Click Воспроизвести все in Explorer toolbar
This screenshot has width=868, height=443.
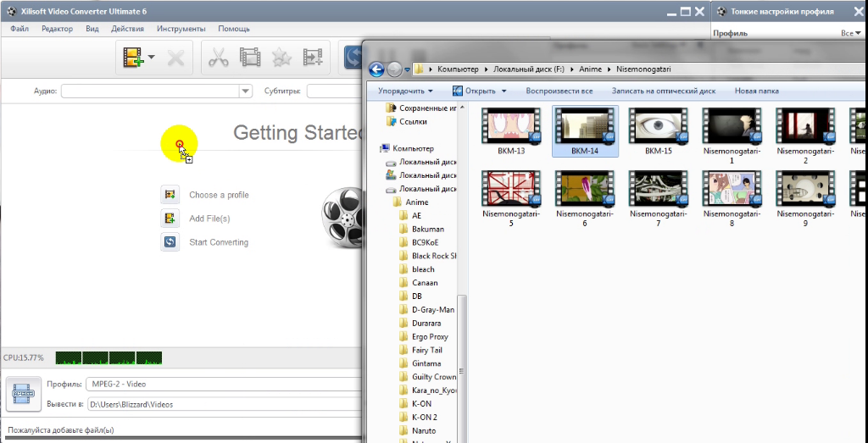point(559,91)
